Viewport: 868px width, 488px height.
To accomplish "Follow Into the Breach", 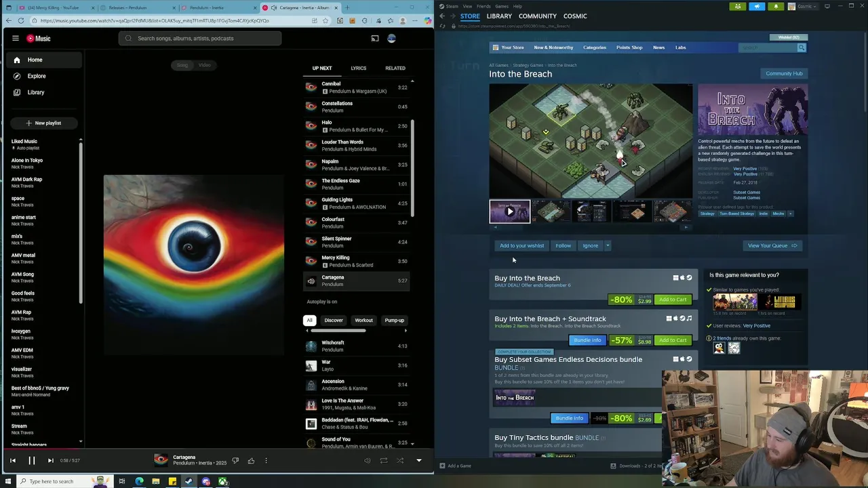I will [564, 245].
